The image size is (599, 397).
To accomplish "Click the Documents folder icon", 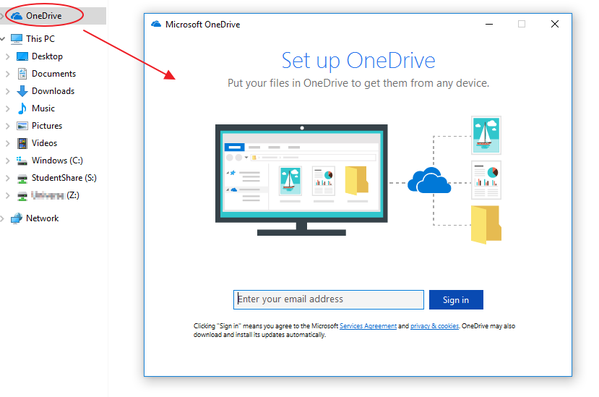I will point(23,74).
